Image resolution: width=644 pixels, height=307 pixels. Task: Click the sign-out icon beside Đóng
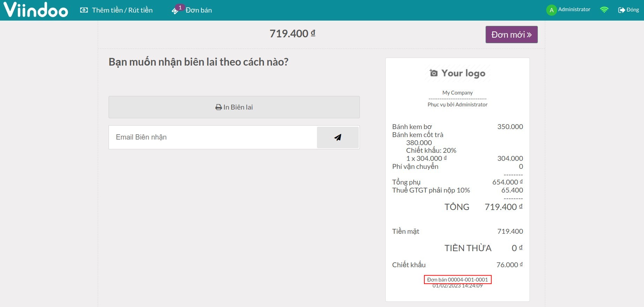click(621, 10)
